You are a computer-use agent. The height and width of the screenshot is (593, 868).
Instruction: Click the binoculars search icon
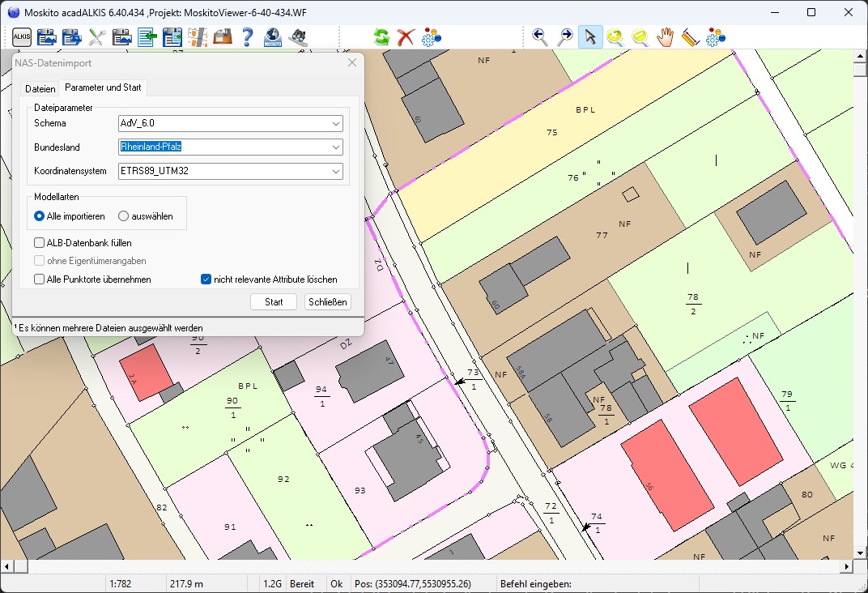(x=298, y=36)
